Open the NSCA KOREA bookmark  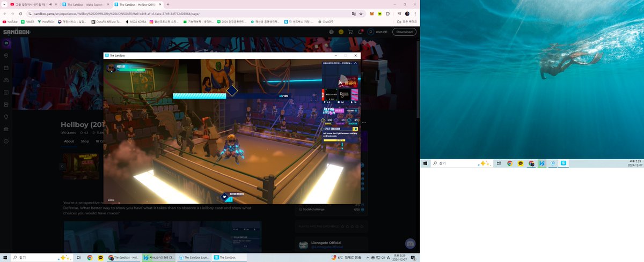[136, 22]
